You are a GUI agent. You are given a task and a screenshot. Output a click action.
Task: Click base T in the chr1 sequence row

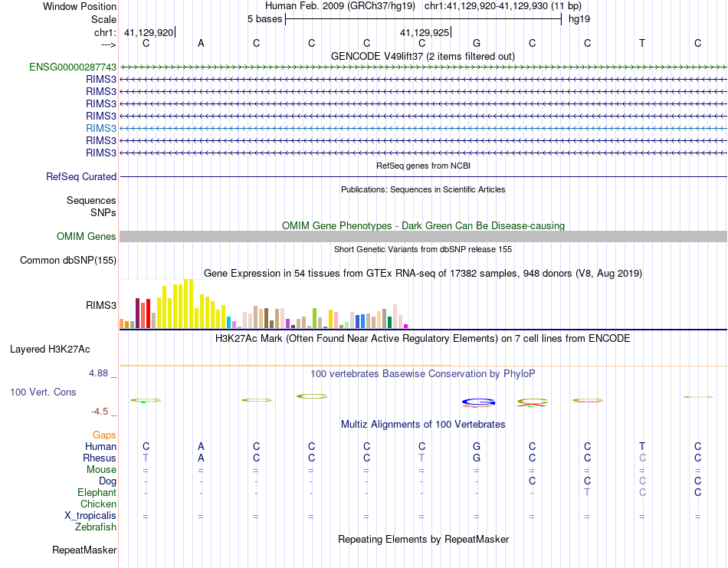tap(642, 43)
